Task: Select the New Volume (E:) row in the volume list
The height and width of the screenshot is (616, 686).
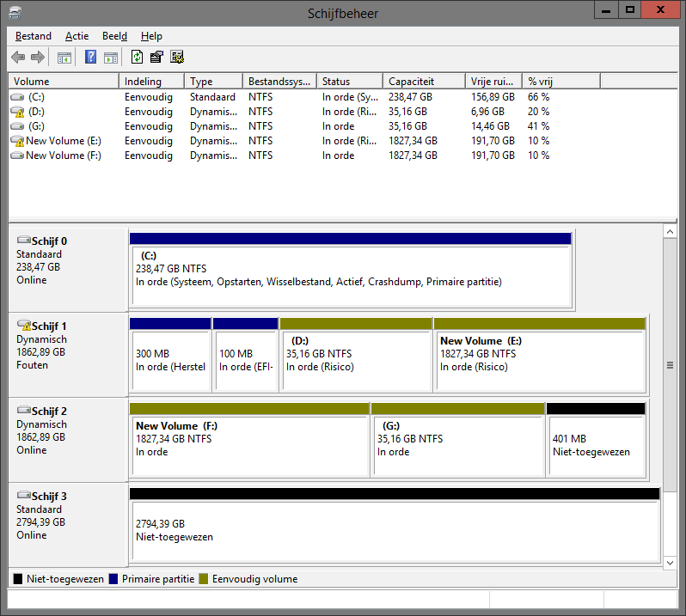Action: [x=63, y=141]
